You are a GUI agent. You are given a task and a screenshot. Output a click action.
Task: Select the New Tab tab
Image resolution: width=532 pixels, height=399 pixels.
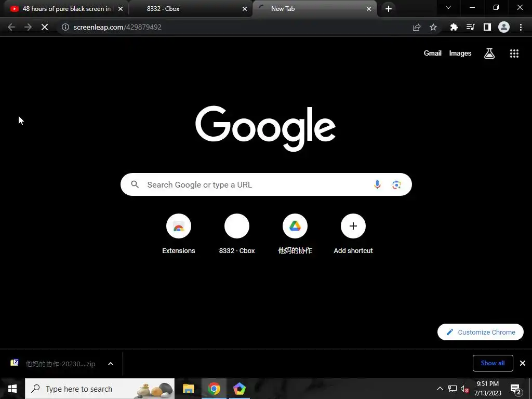(x=314, y=9)
